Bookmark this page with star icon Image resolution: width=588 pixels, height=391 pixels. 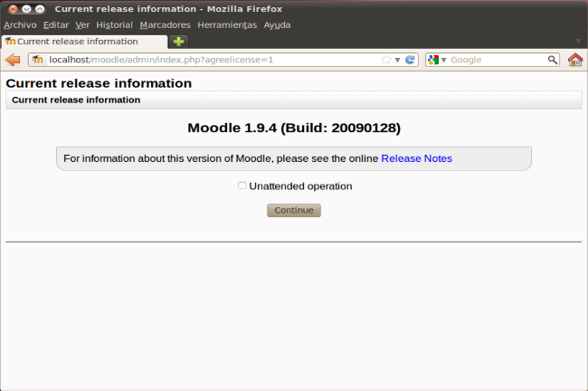coord(386,60)
